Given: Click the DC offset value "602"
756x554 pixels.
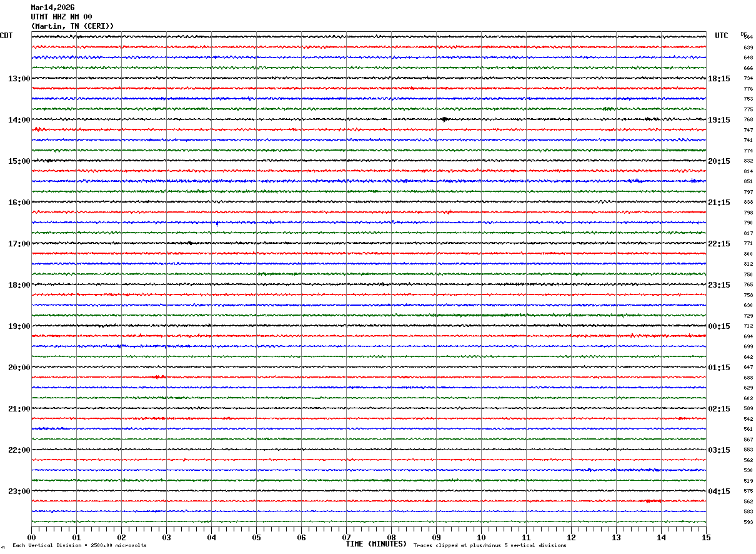Looking at the screenshot, I should [x=748, y=398].
